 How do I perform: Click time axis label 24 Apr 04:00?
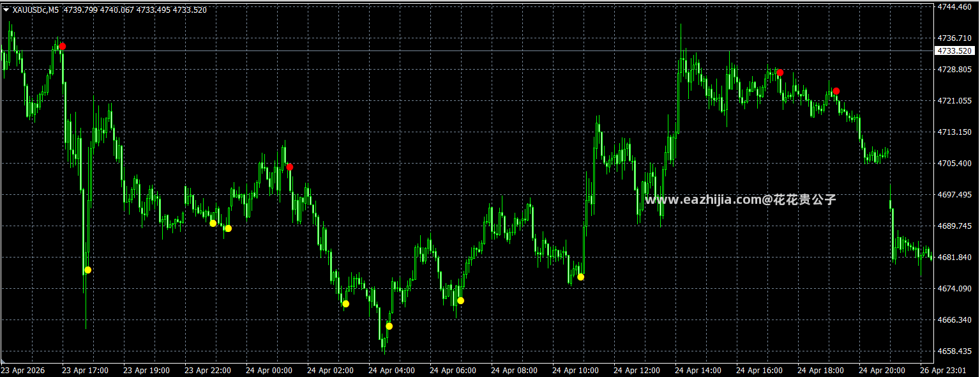391,370
